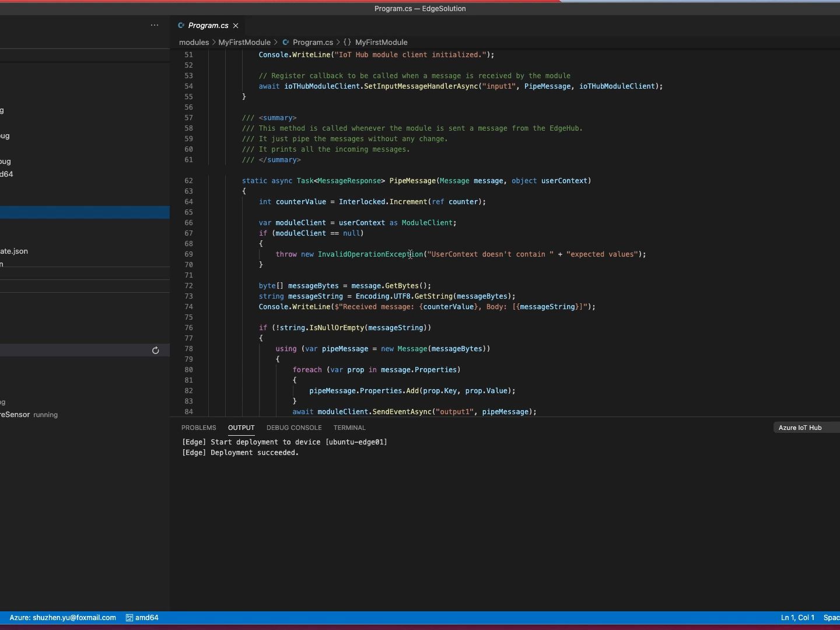Expand the modules breadcrumb entry
840x630 pixels.
(194, 42)
